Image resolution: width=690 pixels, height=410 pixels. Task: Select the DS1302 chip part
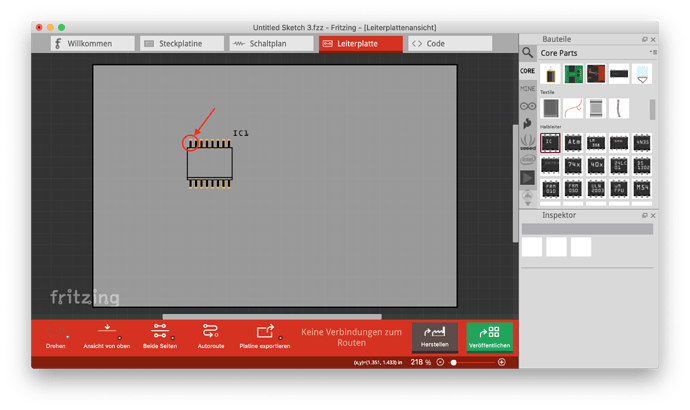click(x=642, y=165)
